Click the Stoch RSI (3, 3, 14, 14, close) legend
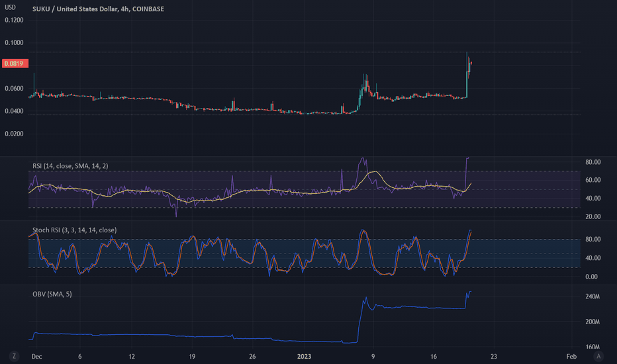The height and width of the screenshot is (364, 617). pyautogui.click(x=74, y=230)
